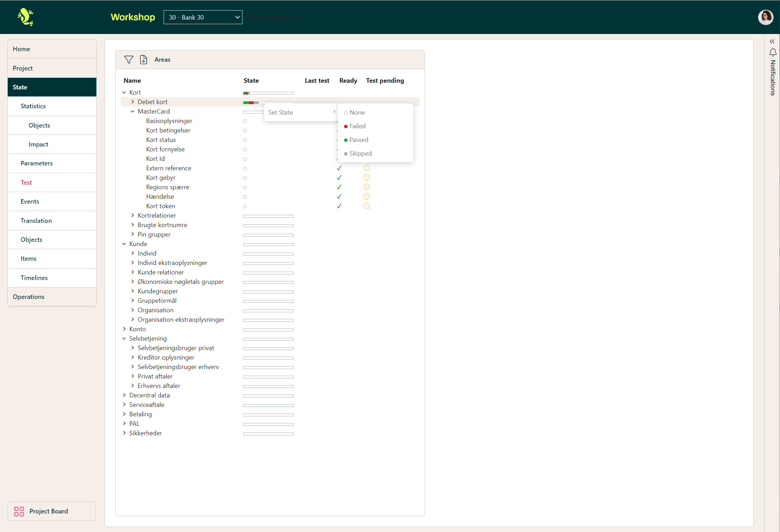Expand the Konto tree node
This screenshot has width=780, height=532.
pyautogui.click(x=124, y=329)
